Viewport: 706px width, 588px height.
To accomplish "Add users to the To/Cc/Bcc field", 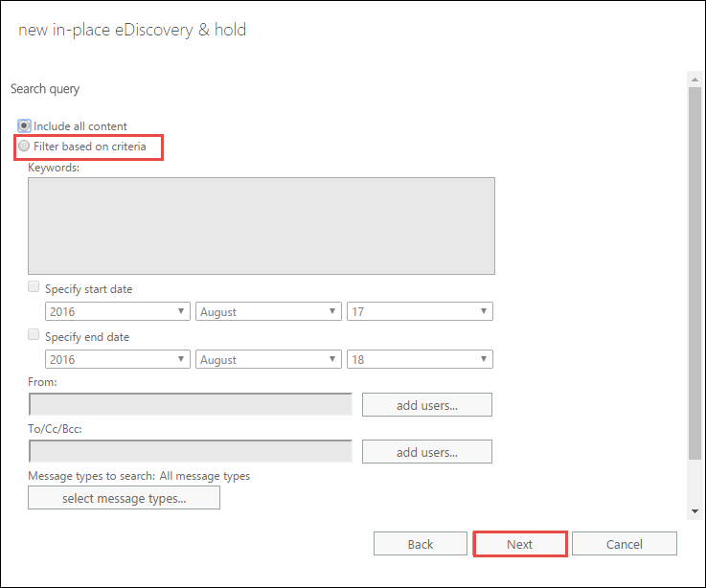I will (x=427, y=452).
